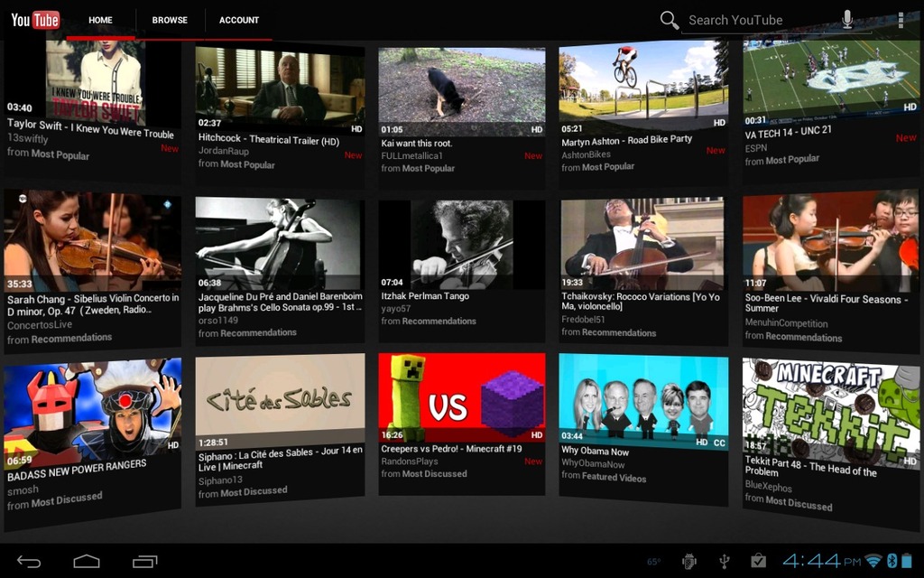The image size is (924, 578).
Task: Click title "Kai want this root."
Action: click(x=417, y=144)
